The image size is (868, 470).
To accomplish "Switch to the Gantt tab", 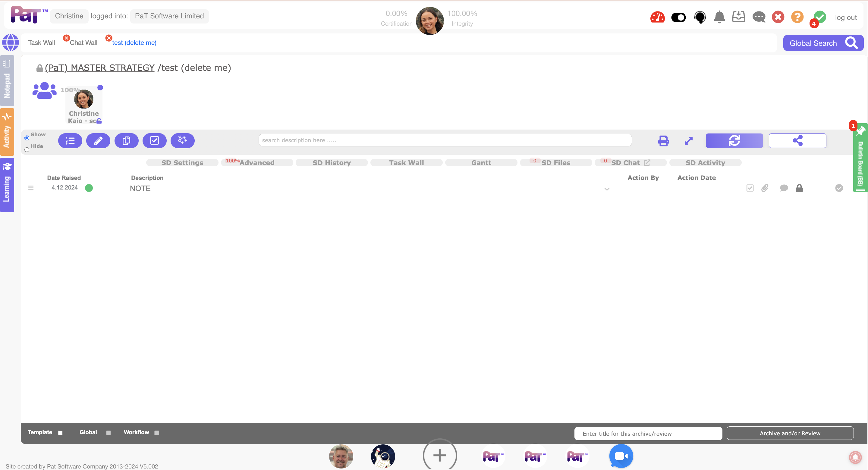I will coord(481,163).
